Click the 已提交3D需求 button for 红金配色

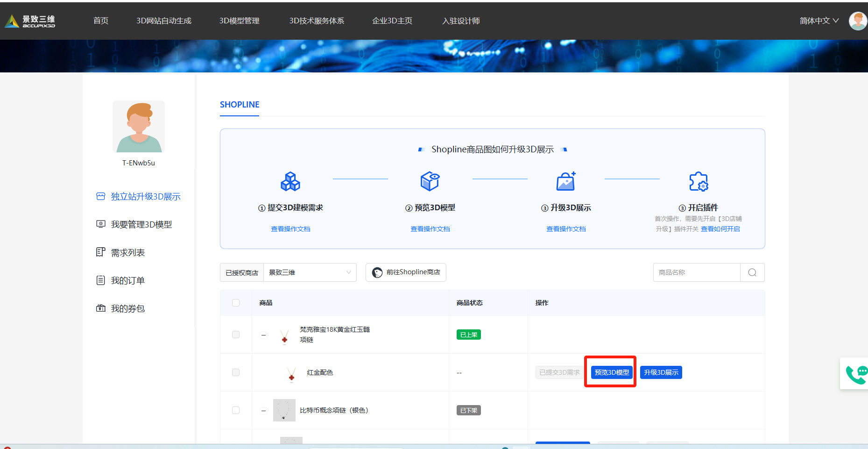559,372
